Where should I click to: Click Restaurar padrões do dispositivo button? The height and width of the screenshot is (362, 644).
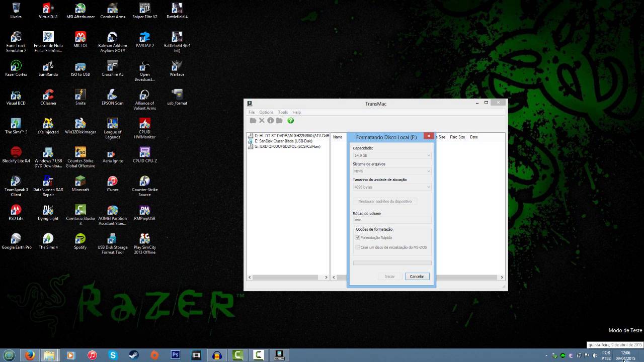385,201
